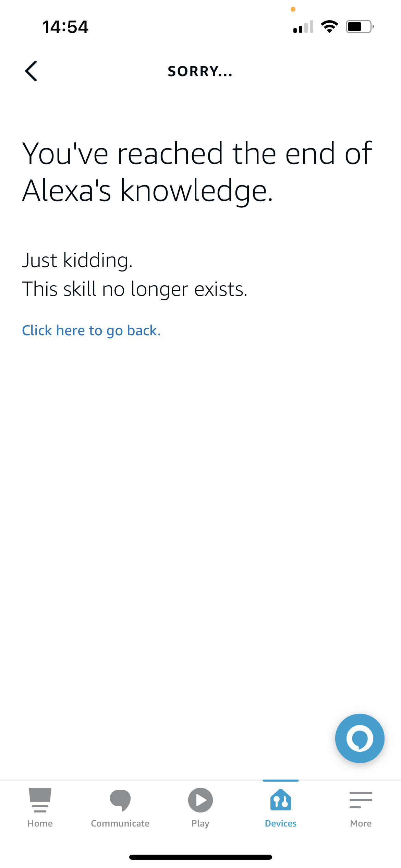Tap the "SORRY..." page title
Screen dimensions: 401x868
(x=200, y=71)
